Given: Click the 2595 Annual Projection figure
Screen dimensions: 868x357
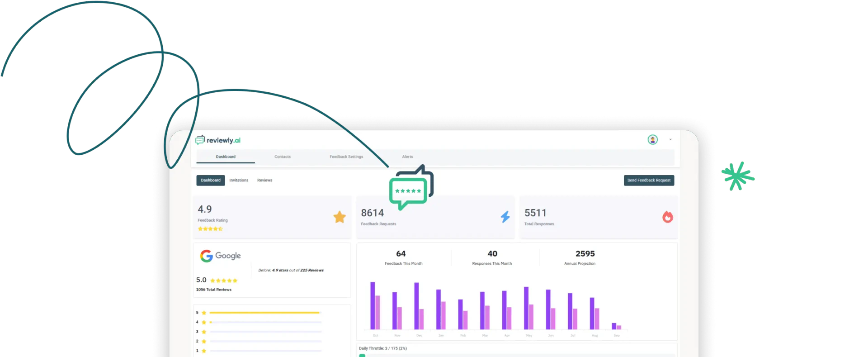Looking at the screenshot, I should (x=585, y=254).
